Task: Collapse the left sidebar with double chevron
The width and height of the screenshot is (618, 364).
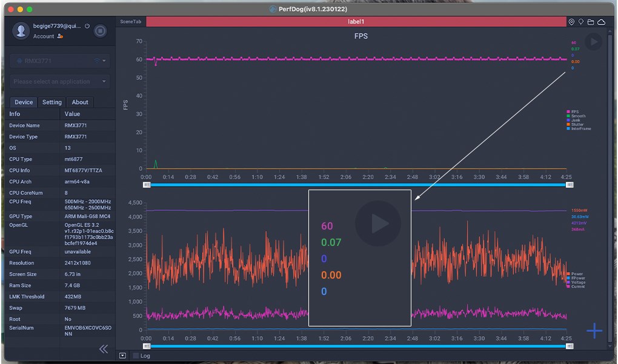Action: pos(104,349)
